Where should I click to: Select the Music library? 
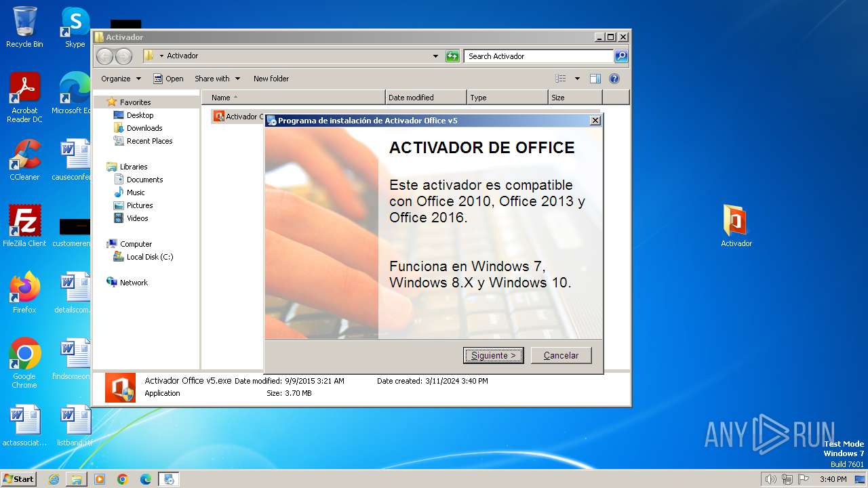tap(135, 192)
